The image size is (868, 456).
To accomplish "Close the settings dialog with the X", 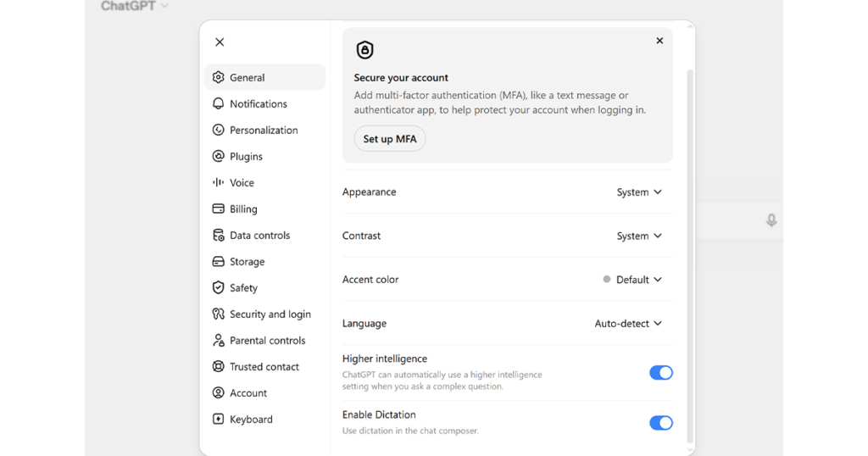I will click(220, 42).
